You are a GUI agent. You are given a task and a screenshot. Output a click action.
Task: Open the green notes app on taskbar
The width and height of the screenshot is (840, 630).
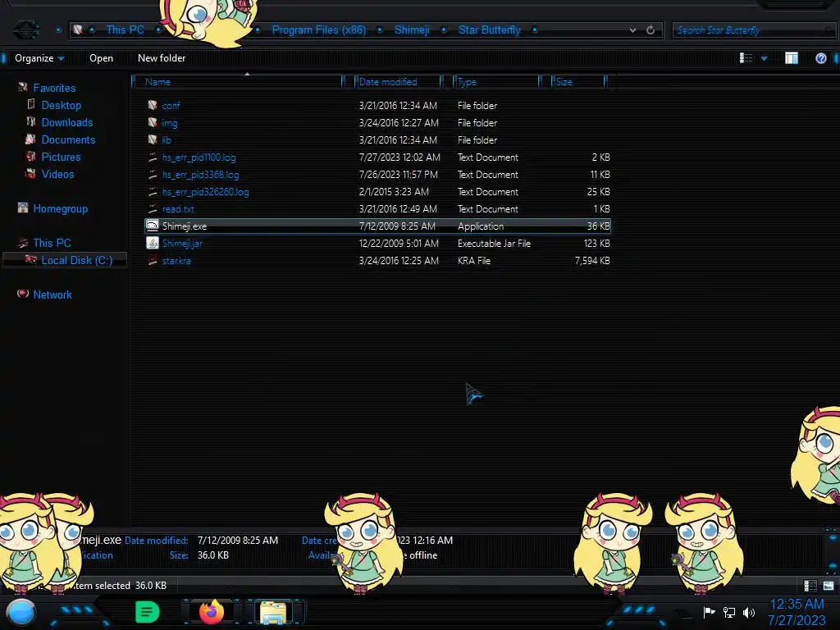click(147, 612)
